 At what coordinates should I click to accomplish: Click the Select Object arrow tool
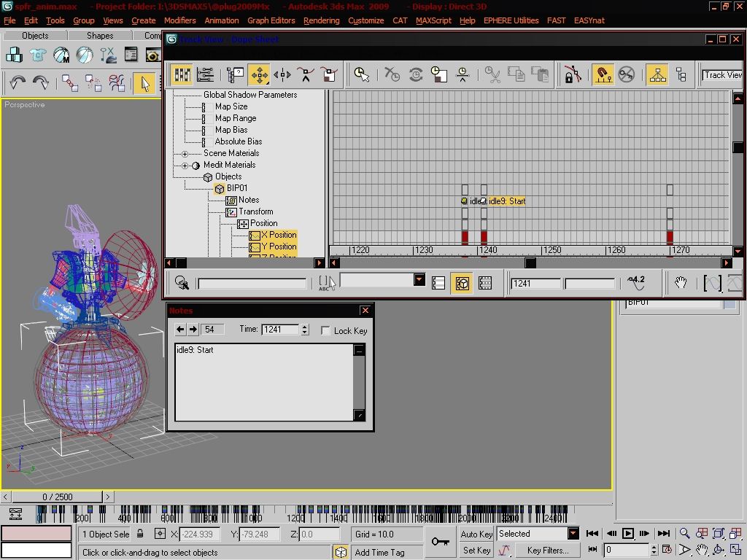145,83
